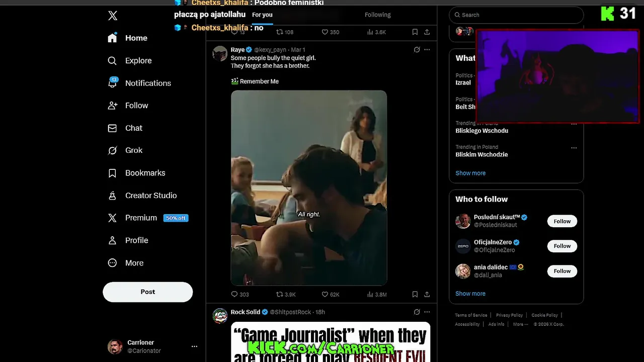Viewport: 644px width, 362px height.
Task: Open Terms of Service link
Action: pos(471,315)
